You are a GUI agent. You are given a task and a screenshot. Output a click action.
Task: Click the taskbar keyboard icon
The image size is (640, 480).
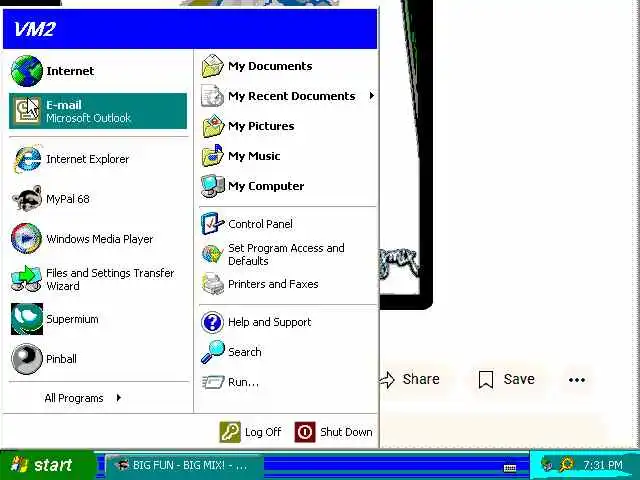pos(510,468)
